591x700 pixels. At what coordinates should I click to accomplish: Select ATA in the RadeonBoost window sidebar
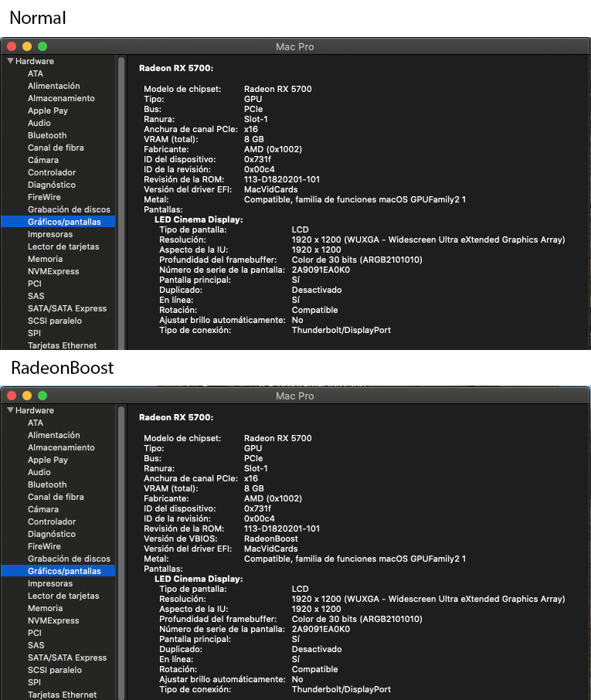36,423
